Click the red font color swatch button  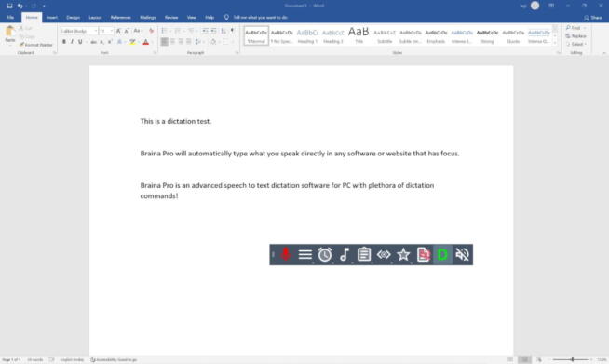click(146, 42)
